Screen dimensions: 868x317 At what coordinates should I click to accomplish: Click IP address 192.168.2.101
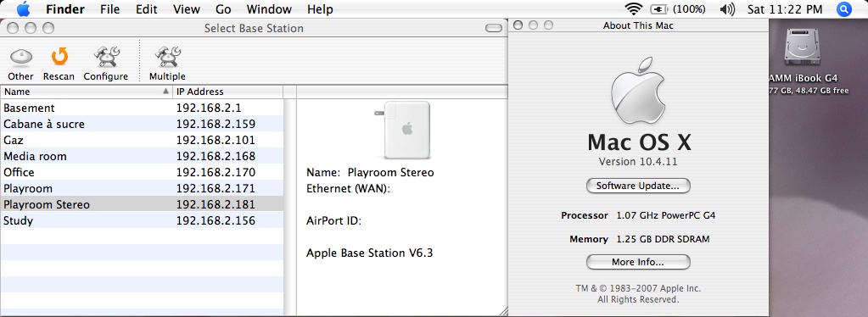click(x=216, y=140)
